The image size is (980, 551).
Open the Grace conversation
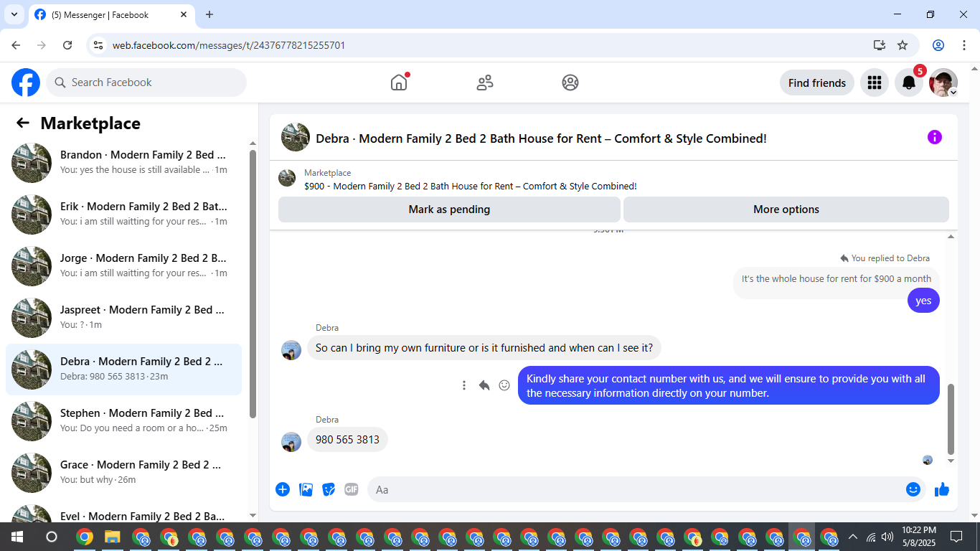(x=123, y=473)
